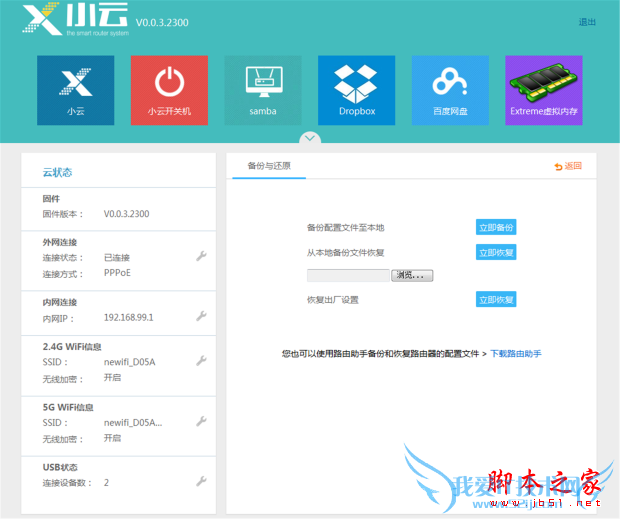This screenshot has width=620, height=519.
Task: Click the 返回 back link
Action: [x=568, y=166]
